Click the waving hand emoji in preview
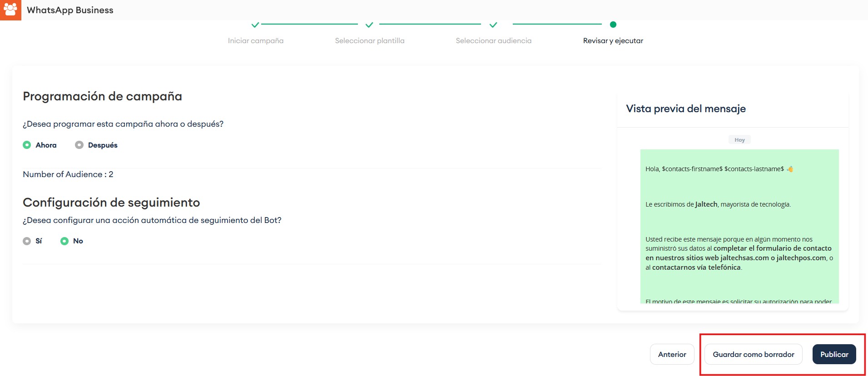Screen dimensions: 868x376 click(x=790, y=169)
